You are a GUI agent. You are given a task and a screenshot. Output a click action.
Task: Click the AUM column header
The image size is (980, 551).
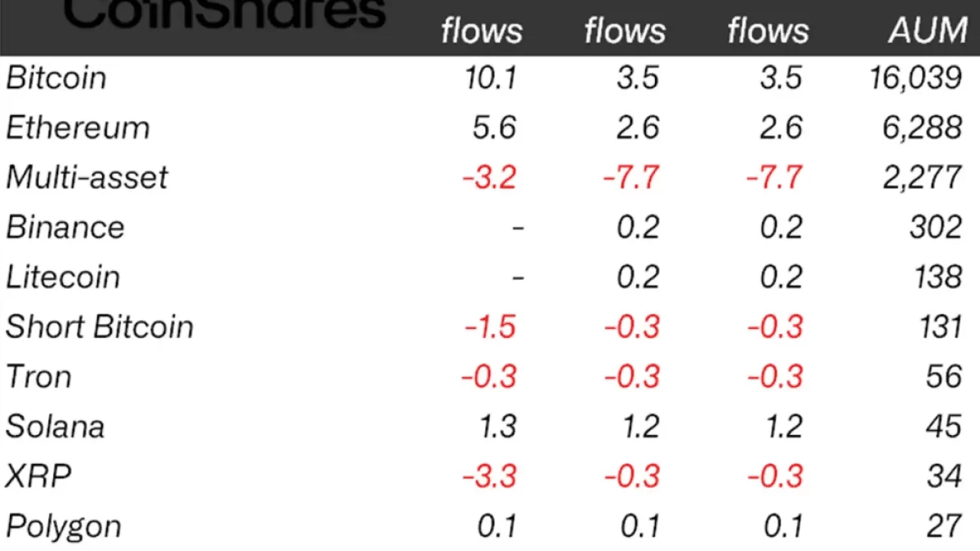coord(928,31)
